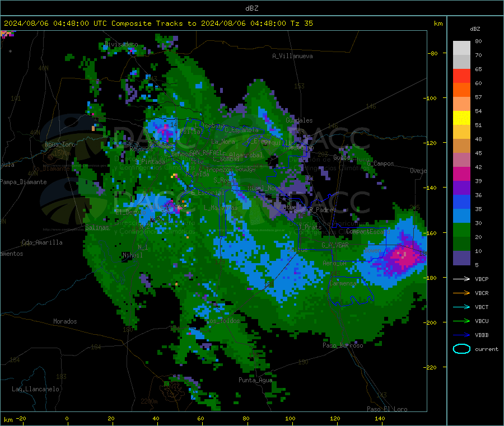
Task: Click the cyan 'current' ellipse legend icon
Action: tap(461, 349)
